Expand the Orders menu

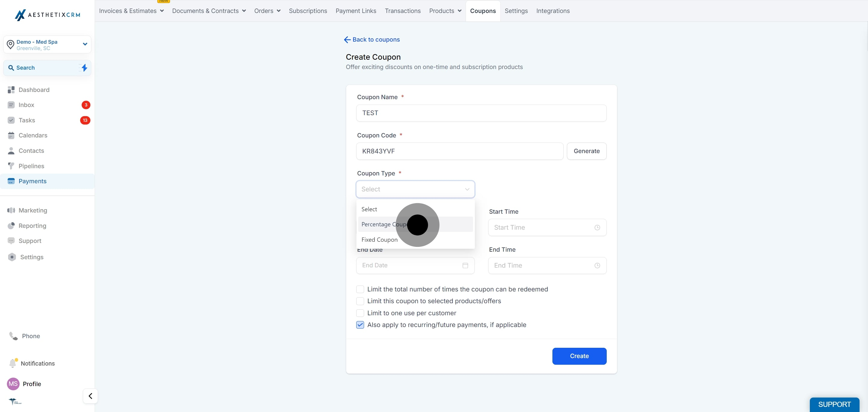268,11
